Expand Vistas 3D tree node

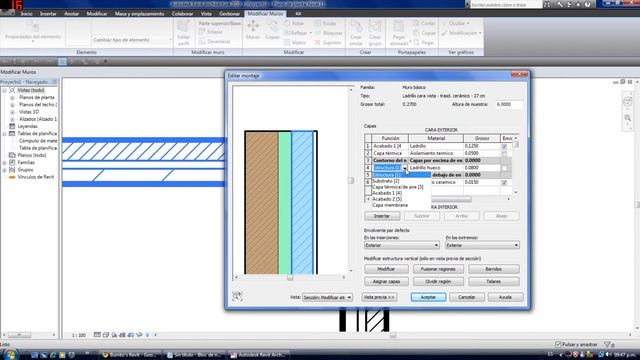[12, 112]
